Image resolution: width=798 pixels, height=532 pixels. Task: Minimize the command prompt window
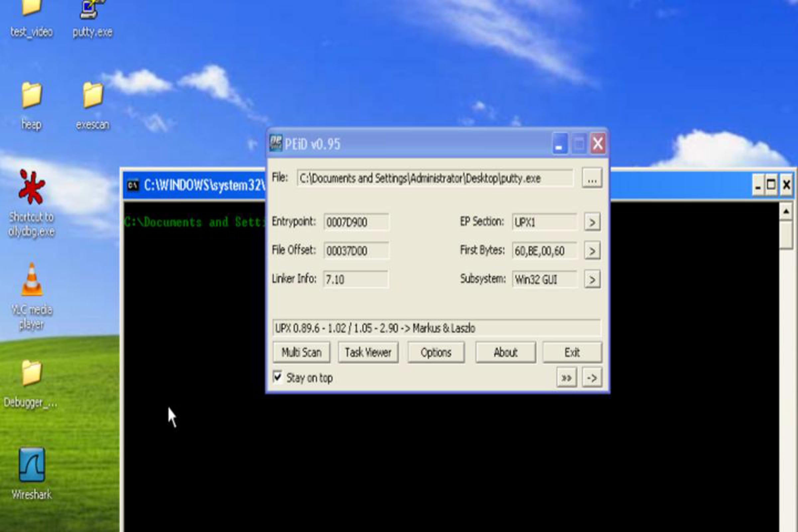point(758,185)
